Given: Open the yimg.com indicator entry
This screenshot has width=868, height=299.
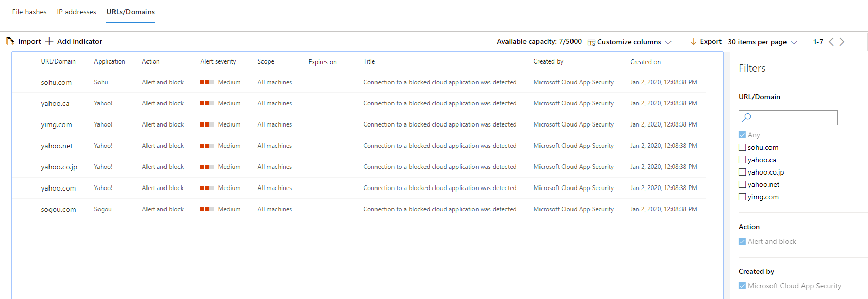Looking at the screenshot, I should point(56,124).
